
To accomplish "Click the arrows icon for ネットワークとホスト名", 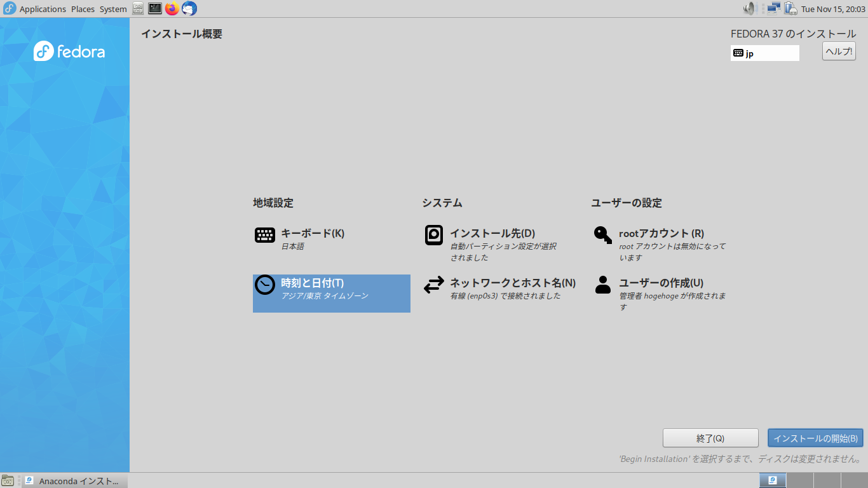I will tap(434, 285).
